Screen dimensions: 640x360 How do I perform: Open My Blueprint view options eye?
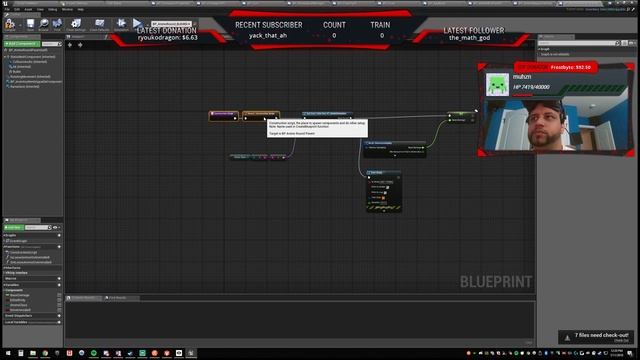(x=56, y=227)
